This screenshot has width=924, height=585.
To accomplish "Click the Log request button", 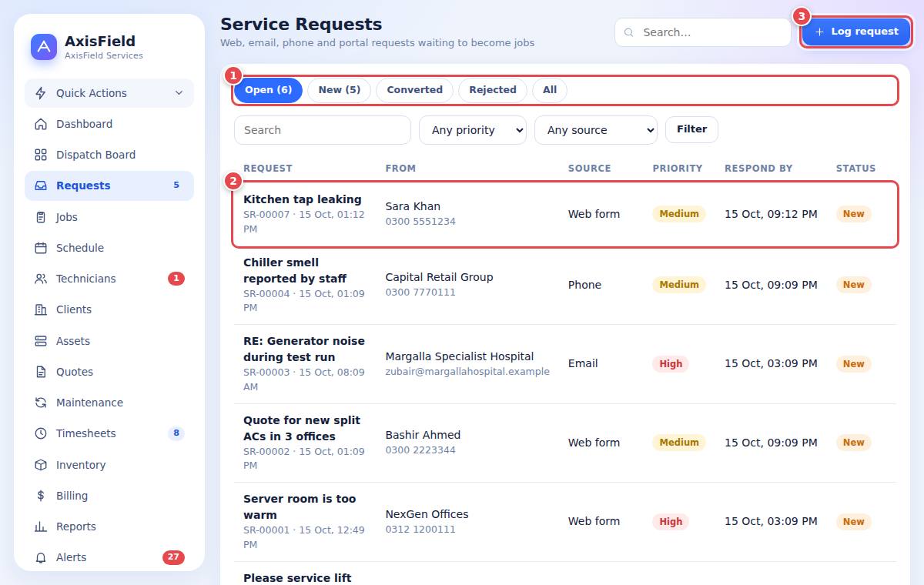I will click(x=856, y=32).
